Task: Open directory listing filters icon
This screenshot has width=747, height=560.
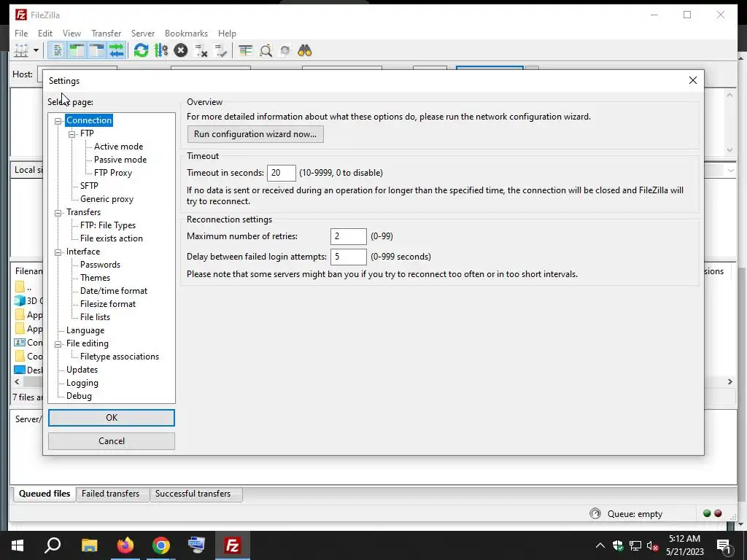Action: tap(245, 50)
